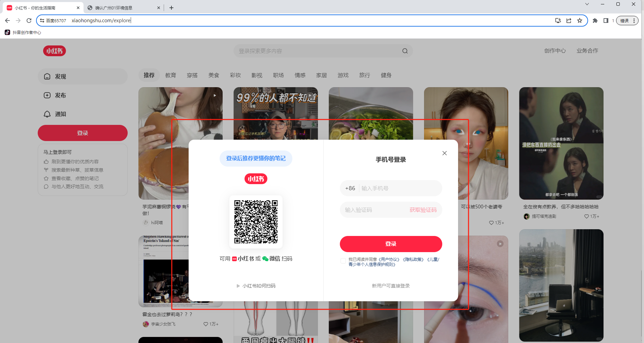644x343 pixels.
Task: Select the 穿搭 category tab
Action: (192, 75)
